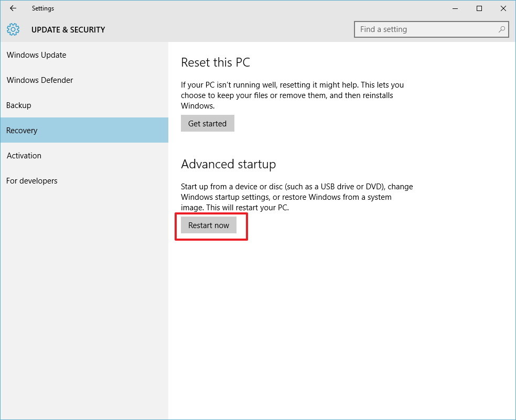The height and width of the screenshot is (420, 516).
Task: Click the back arrow in the title bar
Action: pos(13,8)
